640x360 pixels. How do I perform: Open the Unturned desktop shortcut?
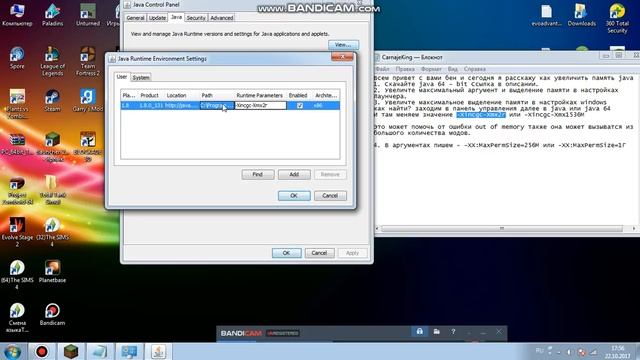[88, 15]
